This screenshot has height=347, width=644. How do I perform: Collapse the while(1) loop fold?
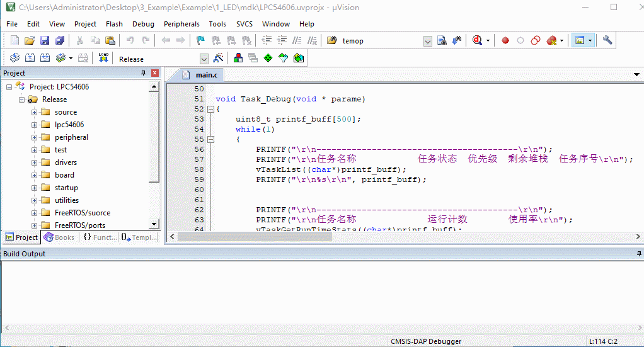(210, 139)
